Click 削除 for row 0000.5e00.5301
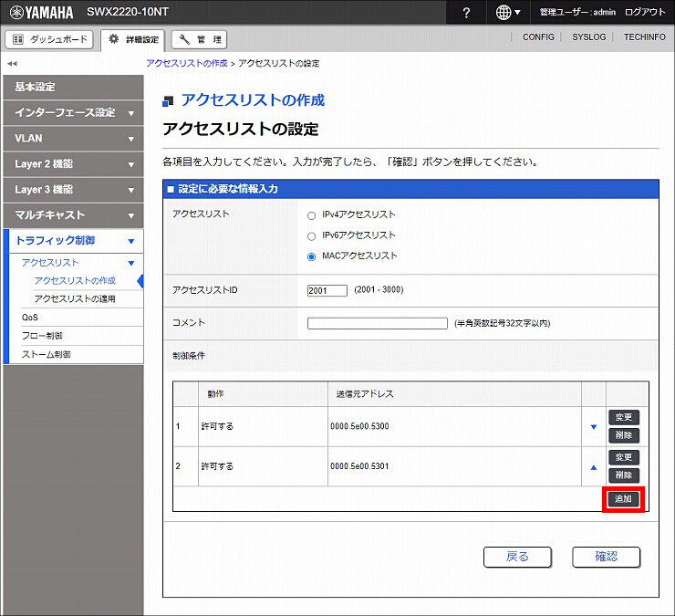 click(x=624, y=475)
